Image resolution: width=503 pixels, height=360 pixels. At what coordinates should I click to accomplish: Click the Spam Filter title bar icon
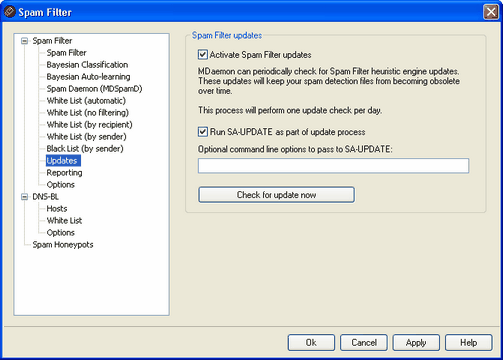click(9, 12)
